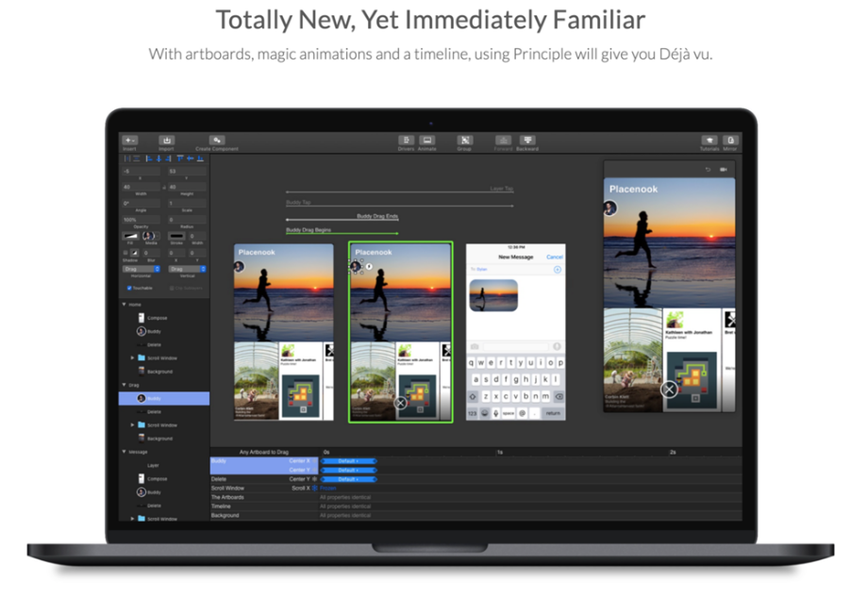Select the Buddy Drag Begins transition arrow
The height and width of the screenshot is (598, 868).
[x=342, y=234]
